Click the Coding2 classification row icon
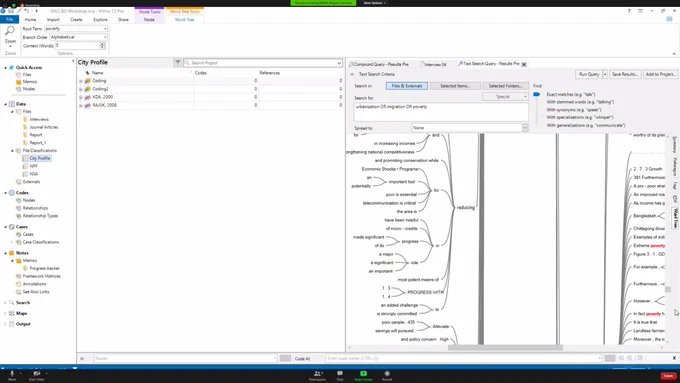The width and height of the screenshot is (680, 383). point(88,89)
